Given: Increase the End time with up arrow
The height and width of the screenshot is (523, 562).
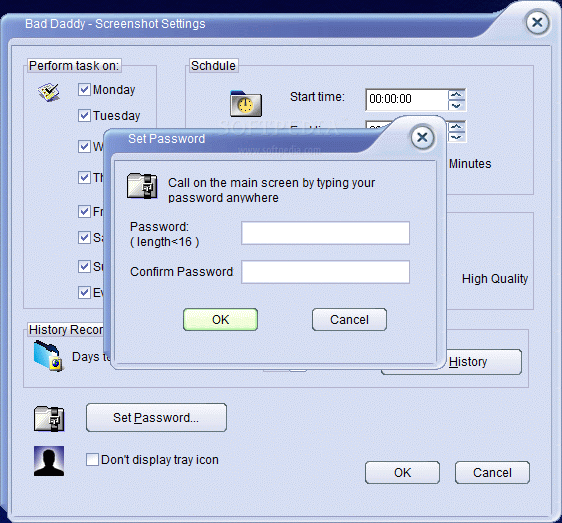Looking at the screenshot, I should 456,126.
